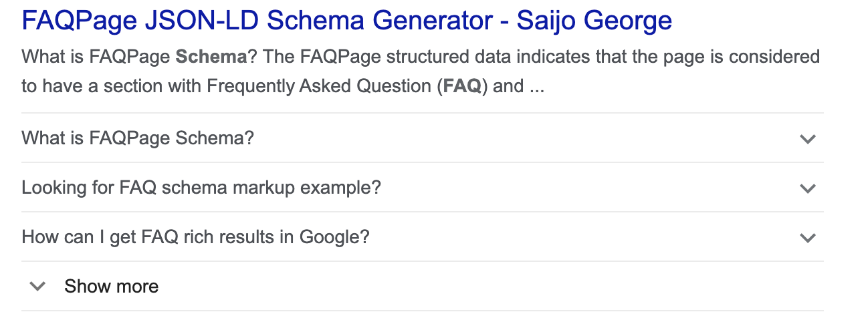Expand the "What is FAQPage Schema?" chevron

pos(808,139)
